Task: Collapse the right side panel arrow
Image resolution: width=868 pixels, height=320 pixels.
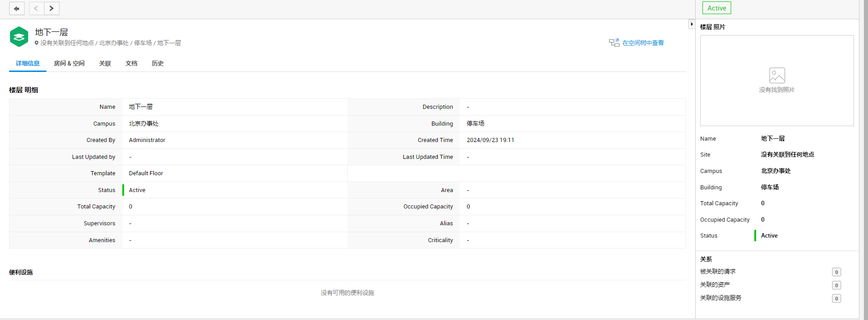Action: 692,24
